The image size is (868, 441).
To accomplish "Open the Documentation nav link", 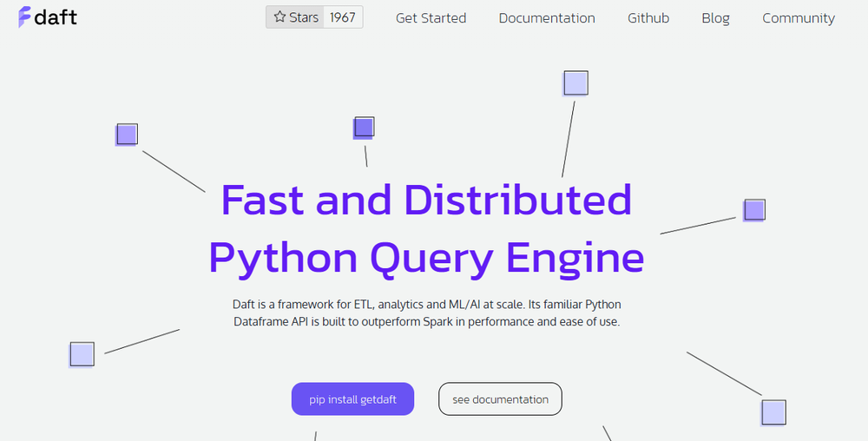I will [546, 17].
